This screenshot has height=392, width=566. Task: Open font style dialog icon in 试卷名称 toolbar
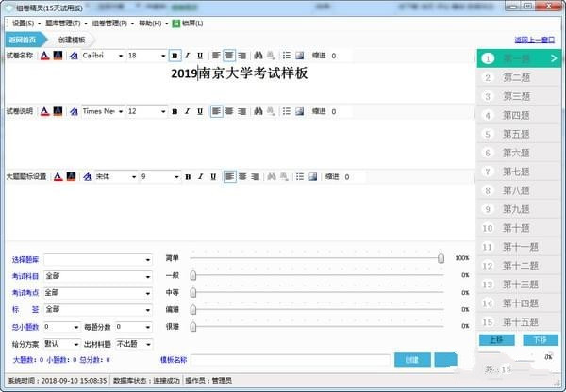[x=74, y=56]
